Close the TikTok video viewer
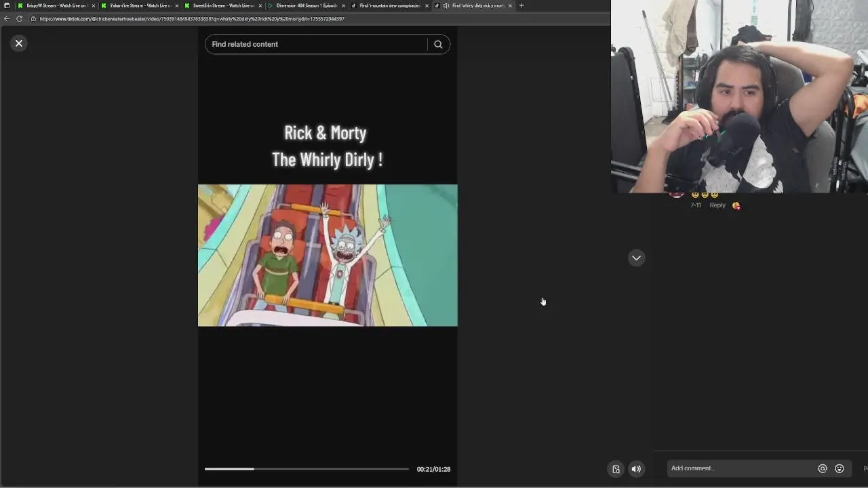The width and height of the screenshot is (868, 488). pos(19,43)
